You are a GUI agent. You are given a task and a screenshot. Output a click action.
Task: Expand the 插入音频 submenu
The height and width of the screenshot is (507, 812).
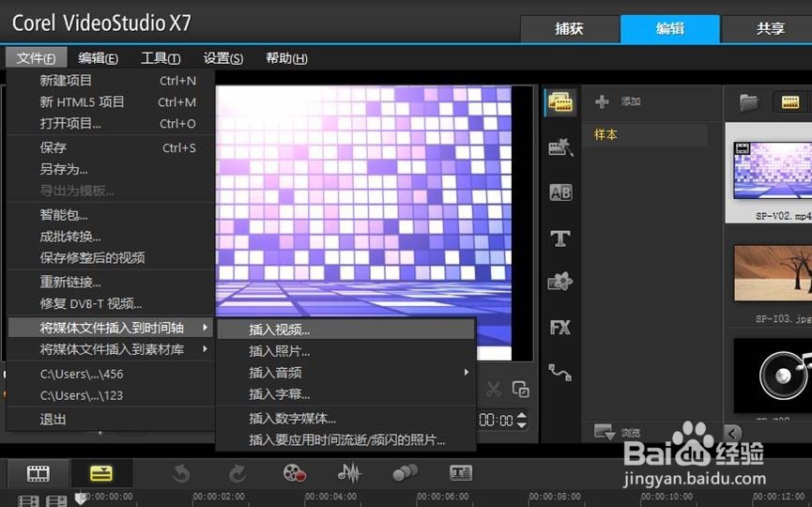(346, 373)
